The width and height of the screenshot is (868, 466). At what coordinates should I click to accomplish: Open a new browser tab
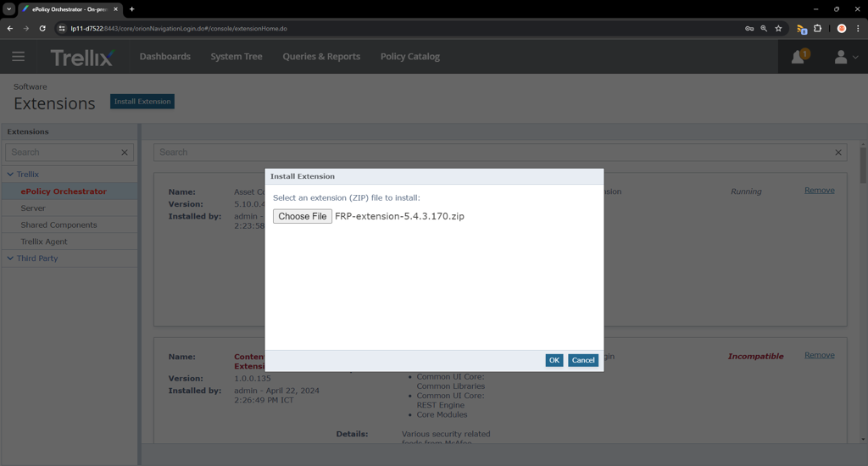coord(131,8)
